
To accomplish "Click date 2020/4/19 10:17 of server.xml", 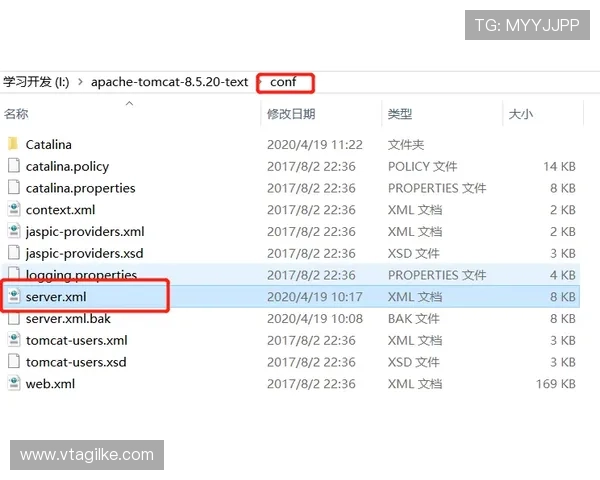I will [315, 297].
